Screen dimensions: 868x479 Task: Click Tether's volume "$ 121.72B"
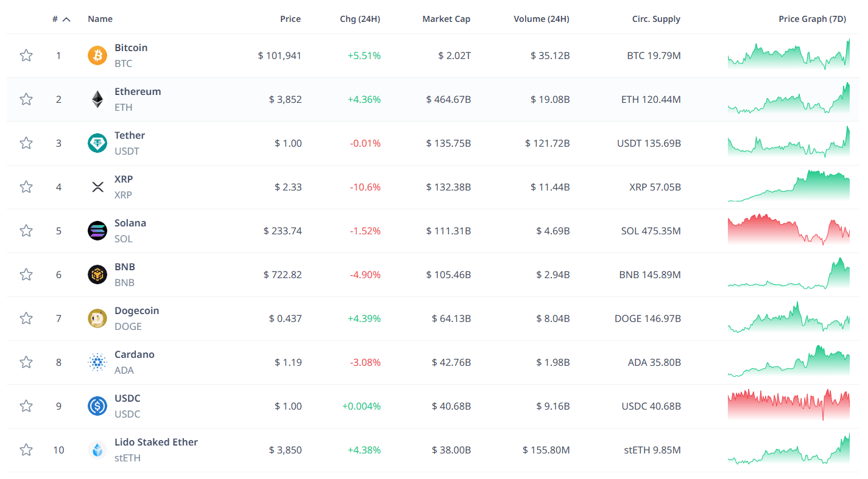tap(548, 143)
